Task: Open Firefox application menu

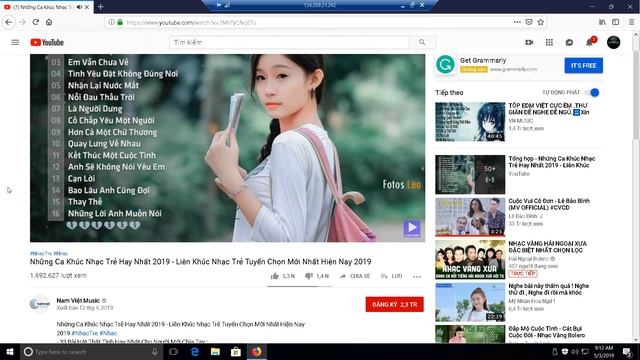Action: click(631, 22)
